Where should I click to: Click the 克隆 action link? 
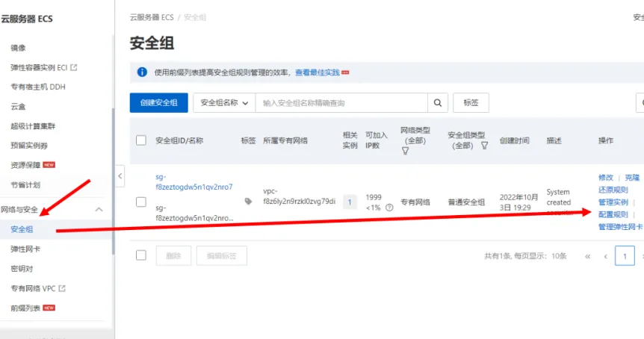coord(632,177)
